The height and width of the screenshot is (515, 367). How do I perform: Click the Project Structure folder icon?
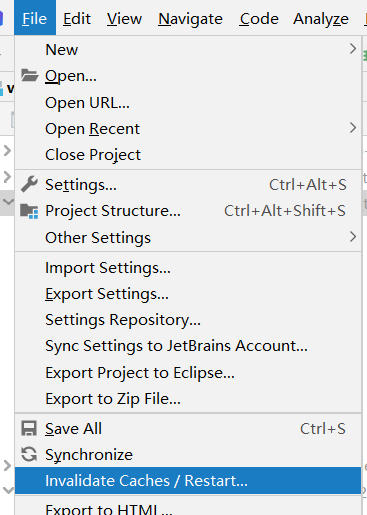click(x=29, y=211)
